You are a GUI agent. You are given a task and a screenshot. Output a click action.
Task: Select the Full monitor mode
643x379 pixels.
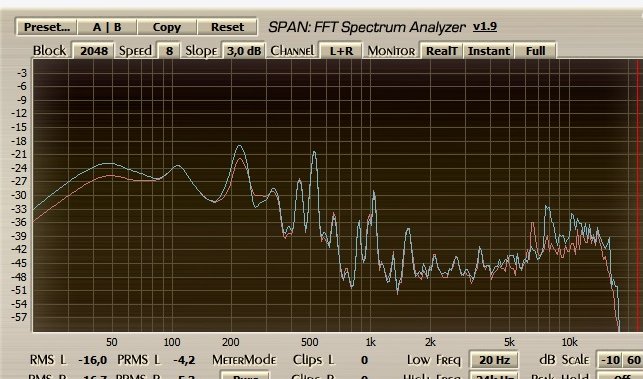point(536,51)
